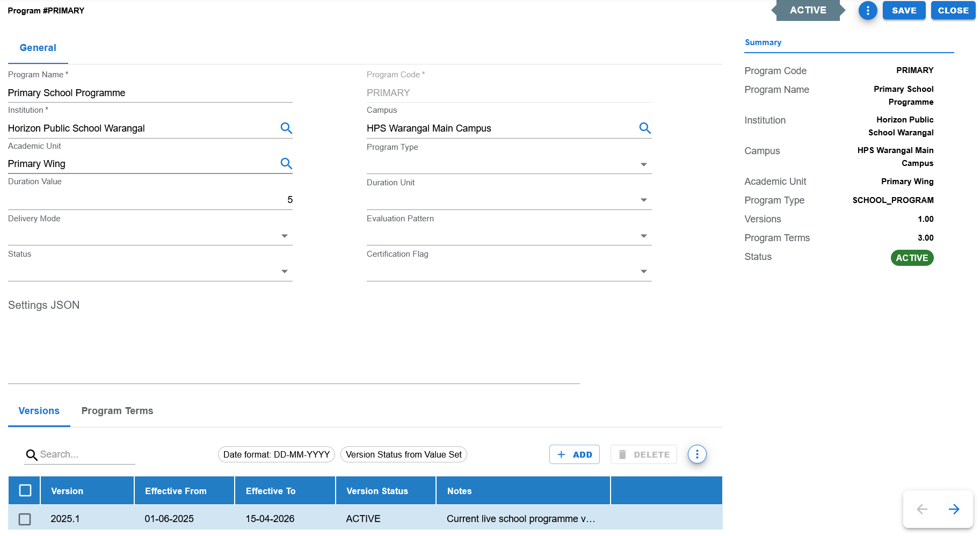Click the 'Program #PRIMARY' title
Screen dimensions: 980x536
[x=46, y=11]
